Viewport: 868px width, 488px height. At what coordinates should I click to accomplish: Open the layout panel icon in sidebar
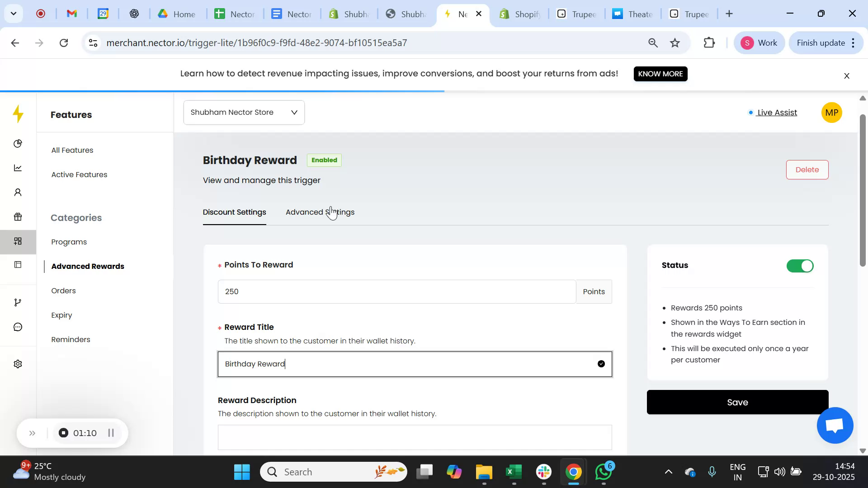pyautogui.click(x=18, y=265)
